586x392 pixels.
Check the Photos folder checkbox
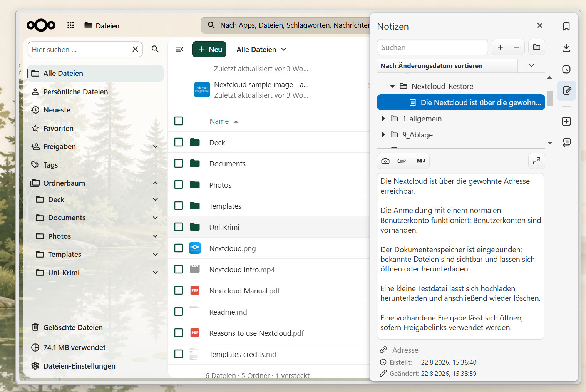tap(179, 184)
